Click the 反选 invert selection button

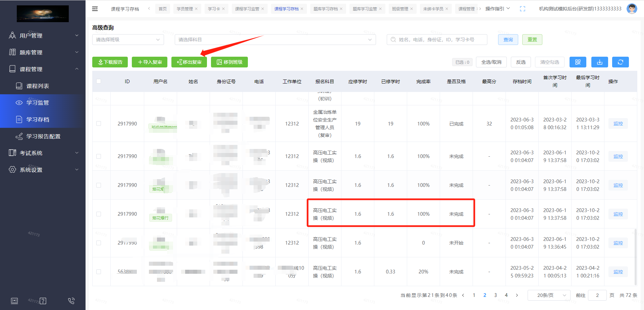point(521,62)
